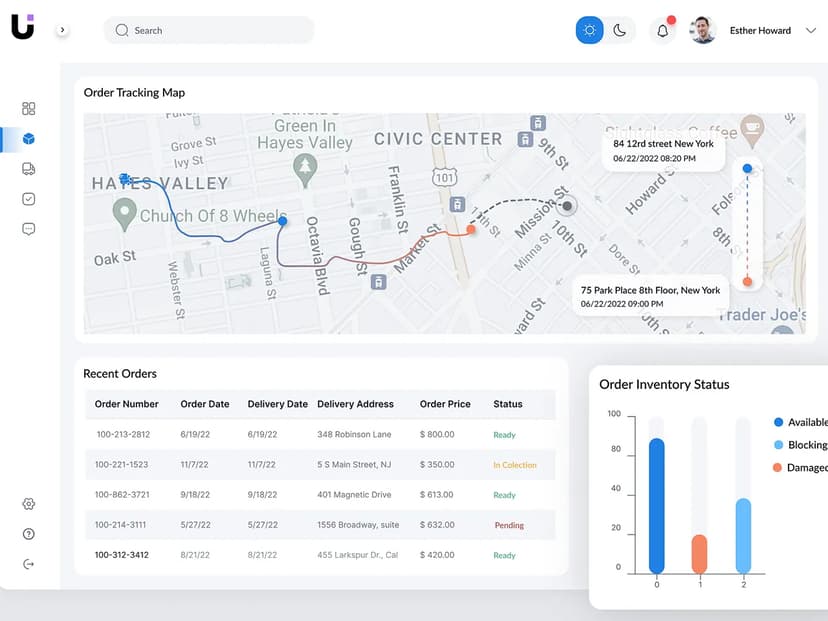
Task: Click the blue start dot on route progress
Action: click(747, 168)
